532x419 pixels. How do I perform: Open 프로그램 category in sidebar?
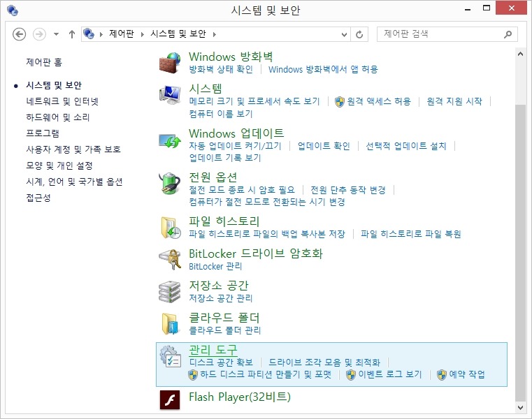click(43, 133)
